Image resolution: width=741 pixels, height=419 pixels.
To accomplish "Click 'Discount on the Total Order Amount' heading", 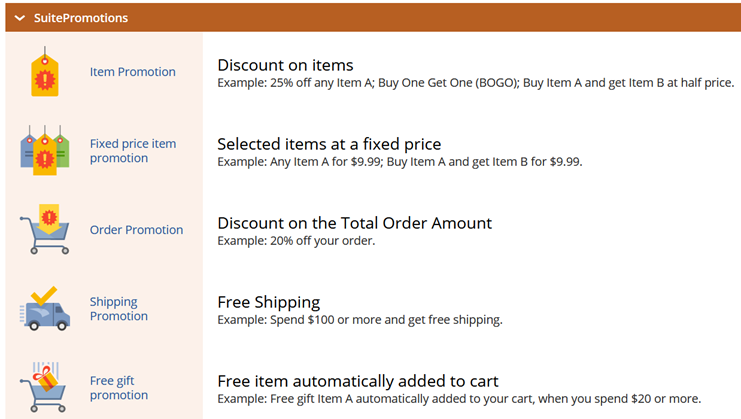I will pyautogui.click(x=354, y=223).
